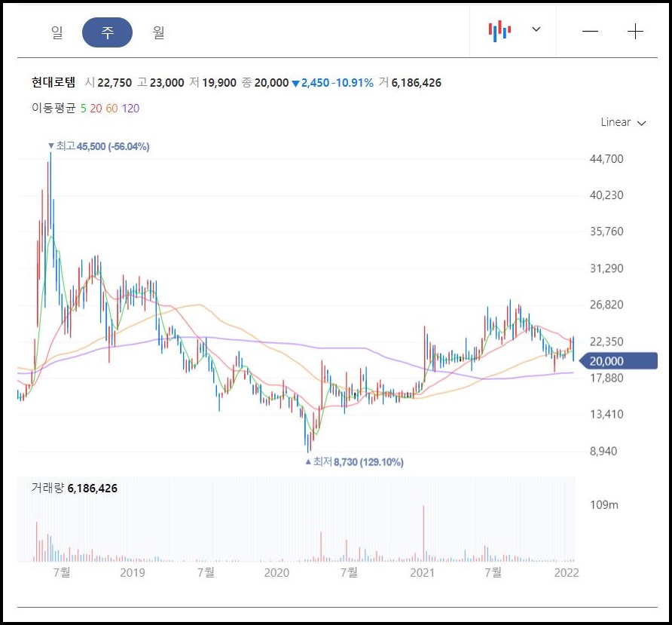
Task: Toggle the 5 moving average line
Action: click(x=83, y=108)
